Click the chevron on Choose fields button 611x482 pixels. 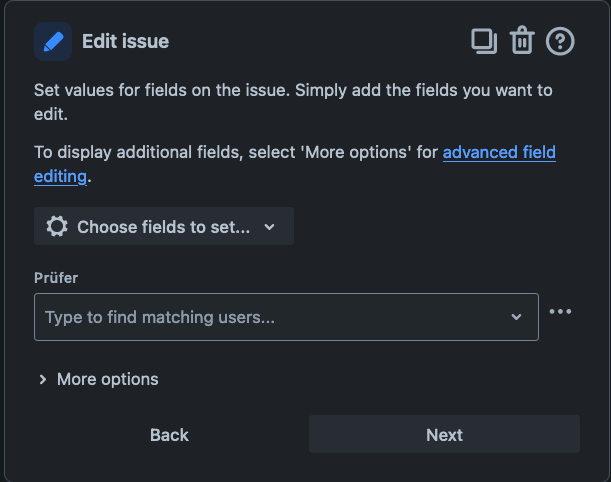tap(269, 227)
